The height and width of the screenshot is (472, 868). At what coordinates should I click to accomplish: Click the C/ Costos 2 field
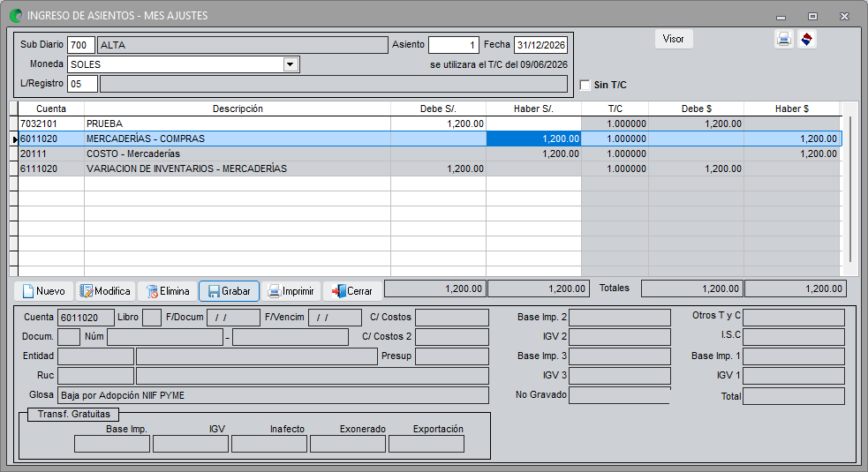[x=452, y=337]
